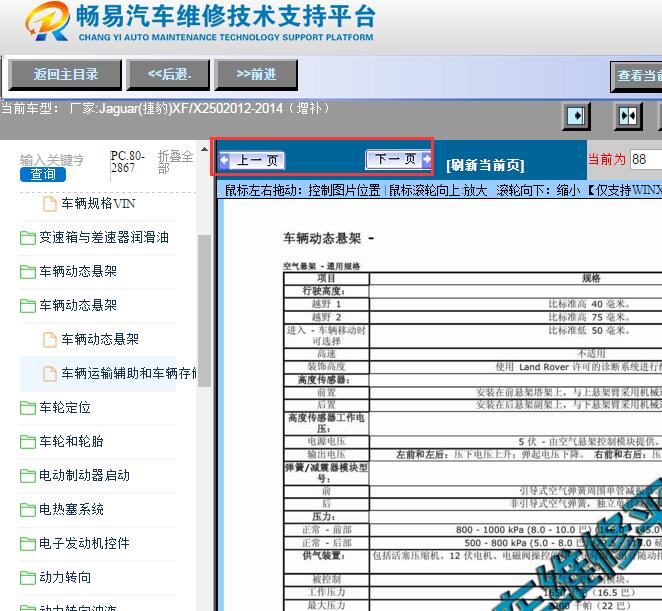Click the 查看当前 button at top right
The image size is (662, 611).
[x=637, y=76]
